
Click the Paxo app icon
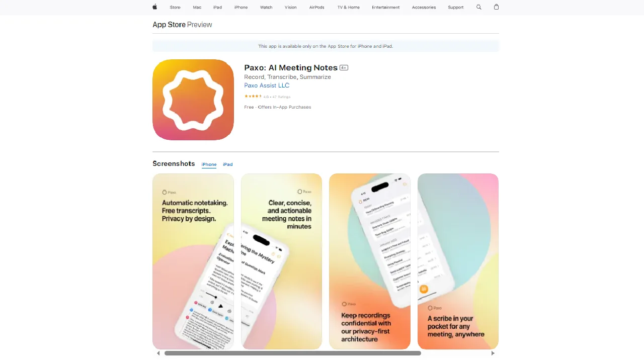click(193, 100)
